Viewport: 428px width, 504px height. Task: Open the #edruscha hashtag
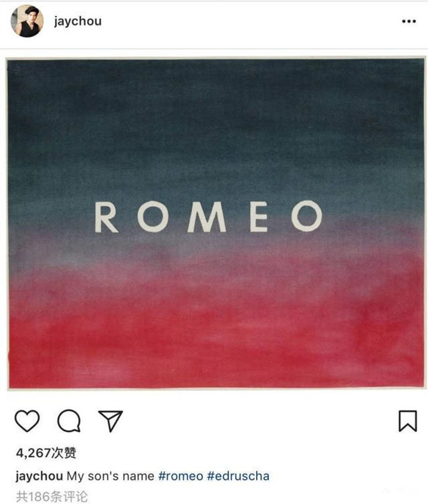tap(238, 476)
